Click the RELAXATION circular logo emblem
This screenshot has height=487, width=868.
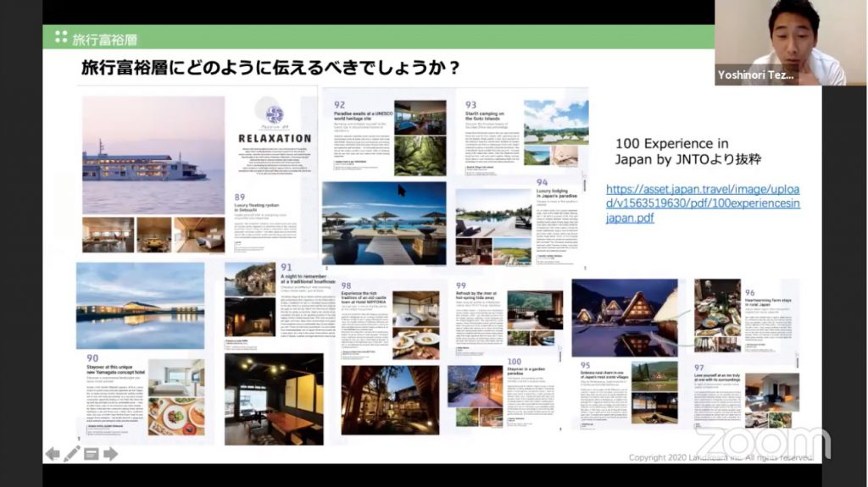pyautogui.click(x=273, y=115)
